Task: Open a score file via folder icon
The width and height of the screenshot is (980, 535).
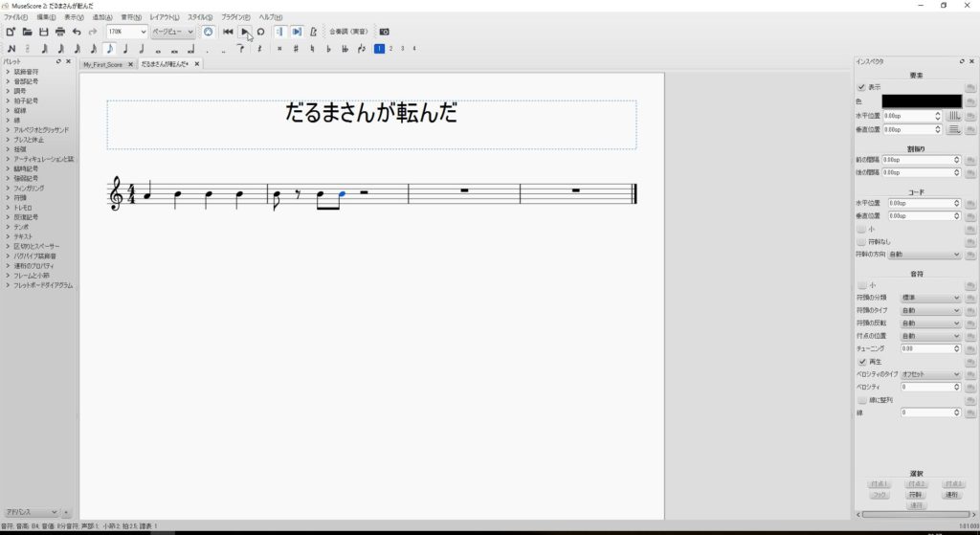Action: pyautogui.click(x=27, y=32)
